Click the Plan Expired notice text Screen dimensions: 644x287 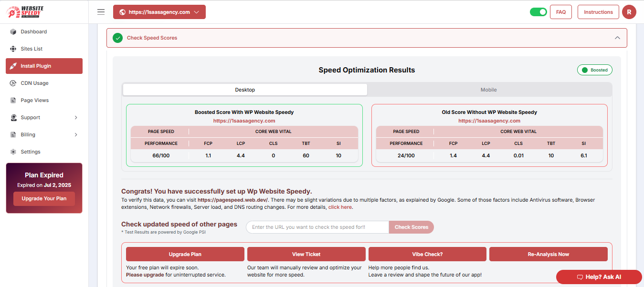pos(44,175)
